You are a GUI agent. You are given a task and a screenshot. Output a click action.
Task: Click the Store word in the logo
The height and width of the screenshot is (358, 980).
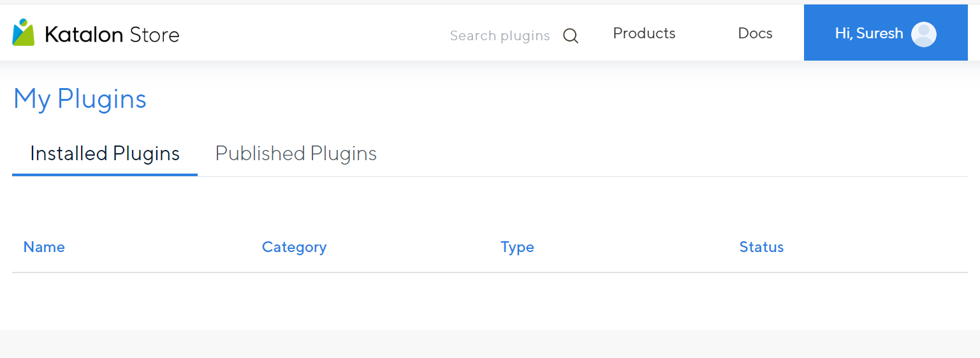[x=154, y=34]
